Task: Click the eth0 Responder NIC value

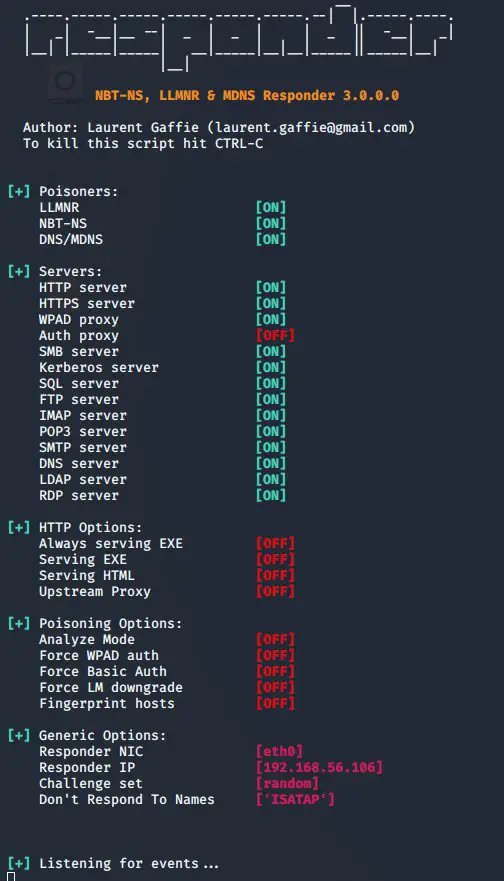Action: pyautogui.click(x=279, y=751)
